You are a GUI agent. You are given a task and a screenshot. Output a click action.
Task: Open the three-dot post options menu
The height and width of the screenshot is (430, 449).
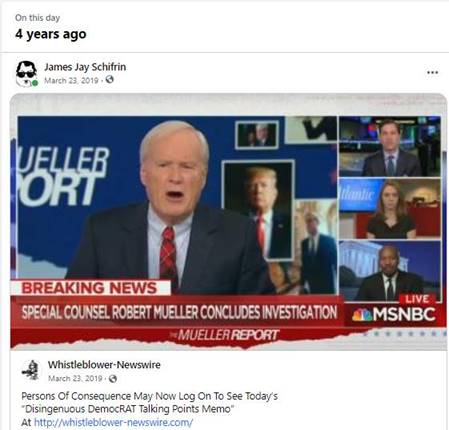click(x=432, y=72)
